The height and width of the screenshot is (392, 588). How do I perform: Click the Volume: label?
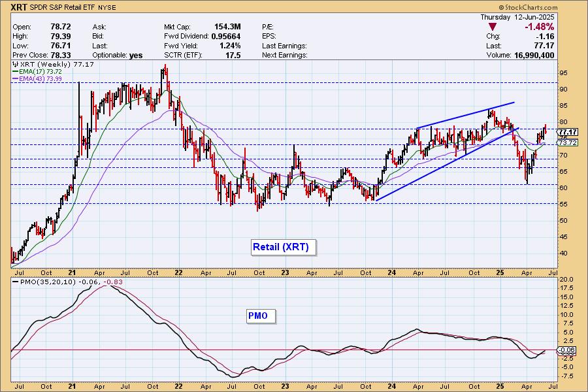tap(498, 55)
